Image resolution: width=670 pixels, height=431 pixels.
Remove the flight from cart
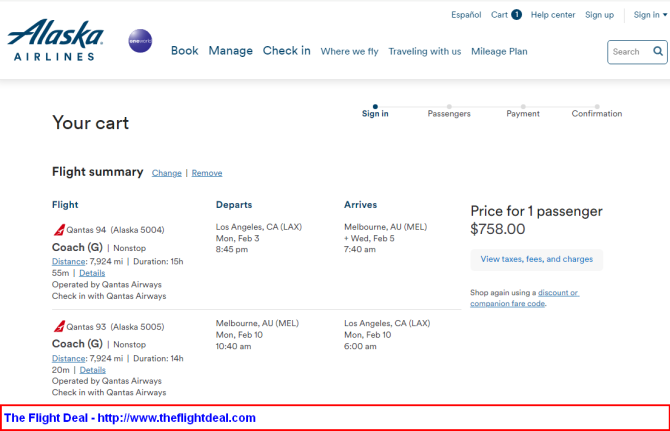coord(207,173)
